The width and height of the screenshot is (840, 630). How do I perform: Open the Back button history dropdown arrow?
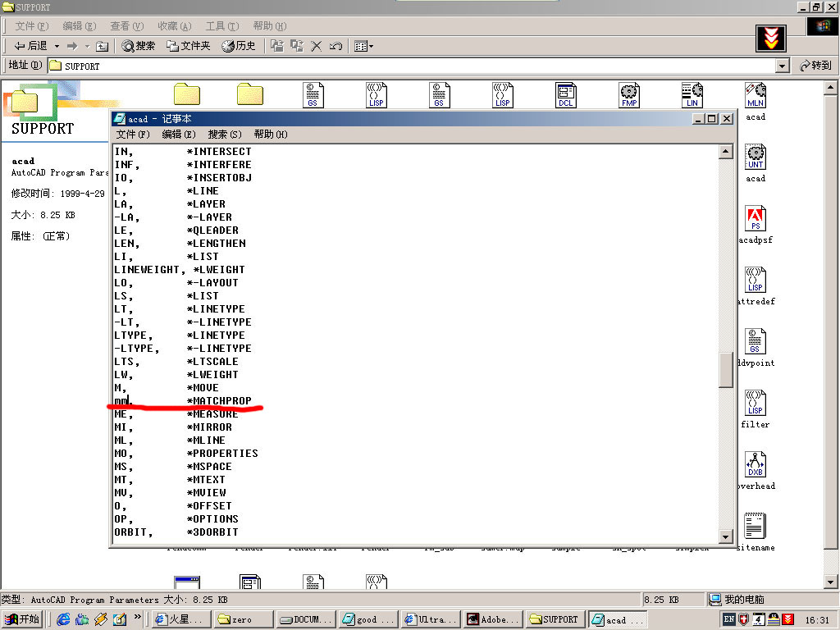click(56, 46)
